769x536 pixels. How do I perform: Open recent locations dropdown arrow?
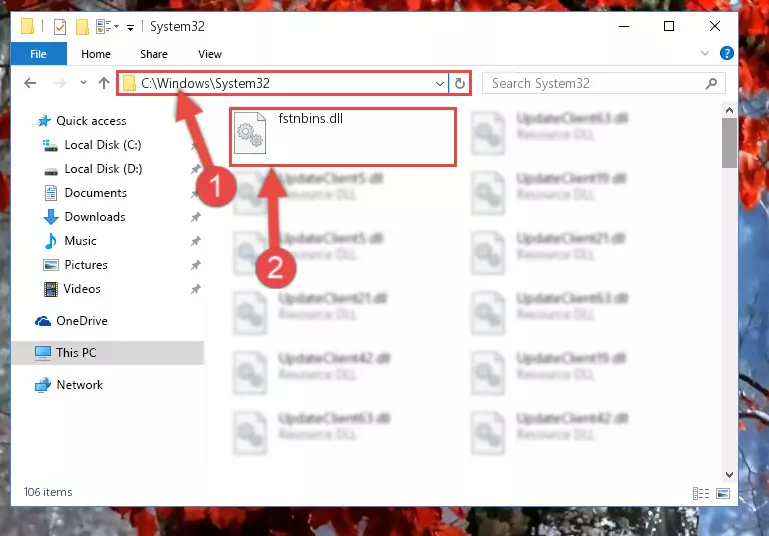point(83,83)
